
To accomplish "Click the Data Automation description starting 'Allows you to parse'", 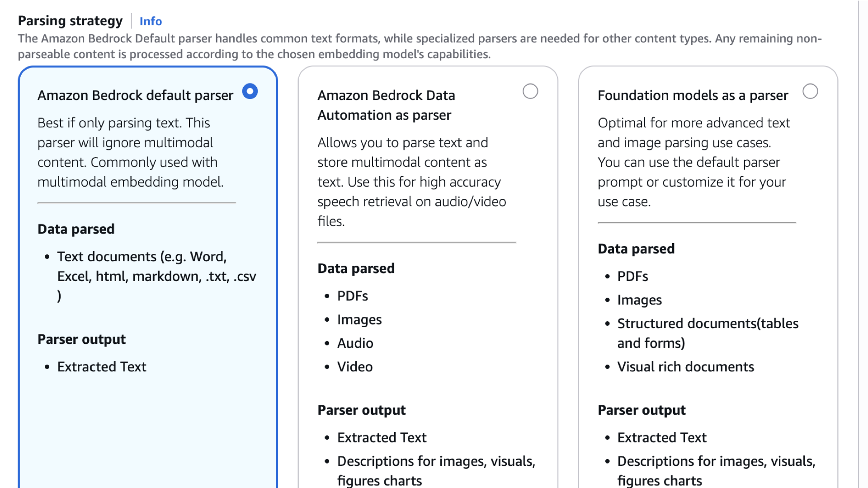I will pos(411,182).
